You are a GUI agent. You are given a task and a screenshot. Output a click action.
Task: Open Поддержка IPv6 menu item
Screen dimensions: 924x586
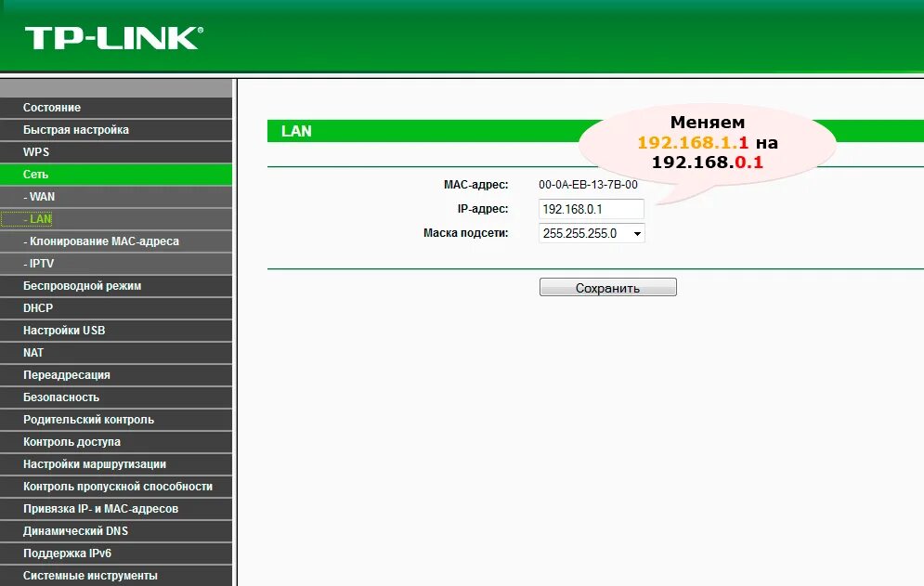point(116,553)
